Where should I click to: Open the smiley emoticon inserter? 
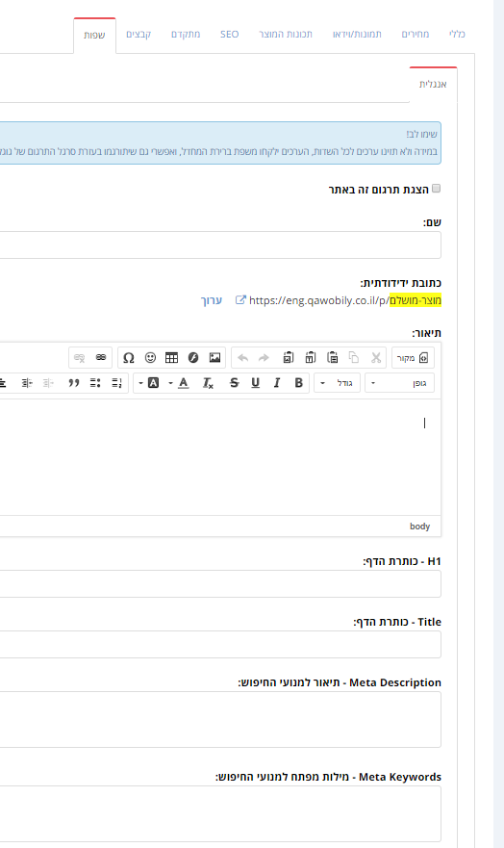[150, 357]
